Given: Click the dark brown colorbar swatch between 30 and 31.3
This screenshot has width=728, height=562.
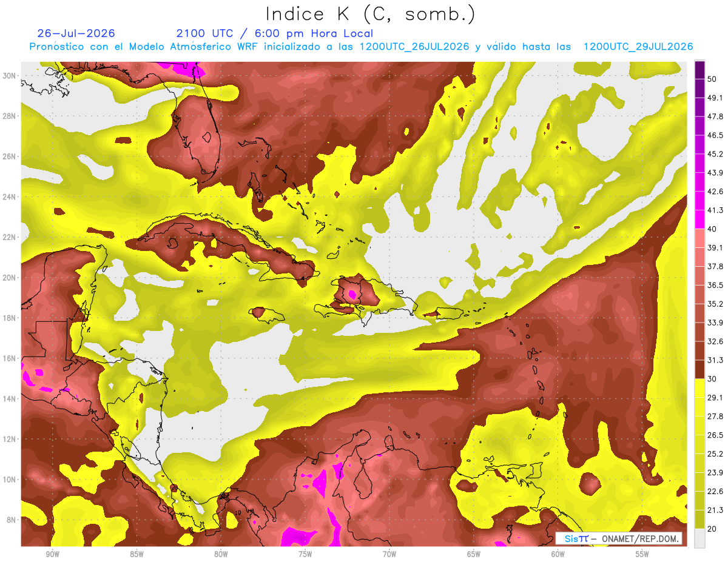Looking at the screenshot, I should pyautogui.click(x=699, y=370).
